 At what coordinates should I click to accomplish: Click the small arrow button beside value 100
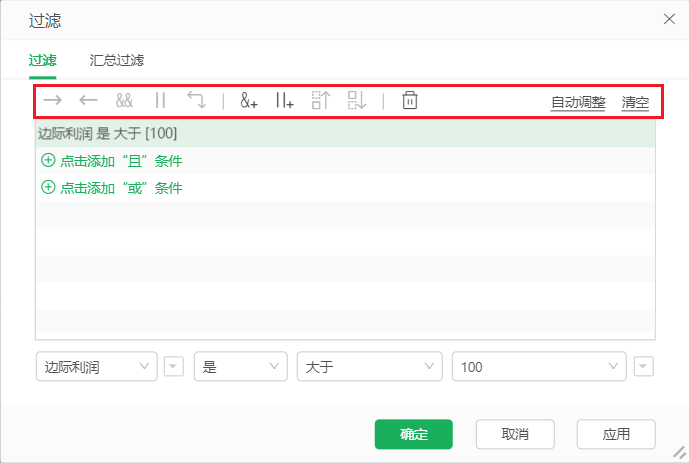(644, 366)
